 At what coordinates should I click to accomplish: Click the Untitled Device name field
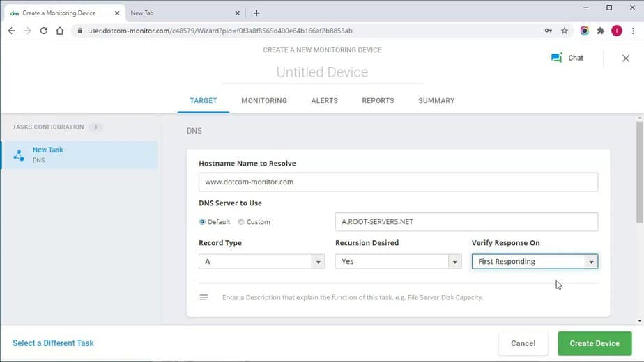tap(323, 72)
